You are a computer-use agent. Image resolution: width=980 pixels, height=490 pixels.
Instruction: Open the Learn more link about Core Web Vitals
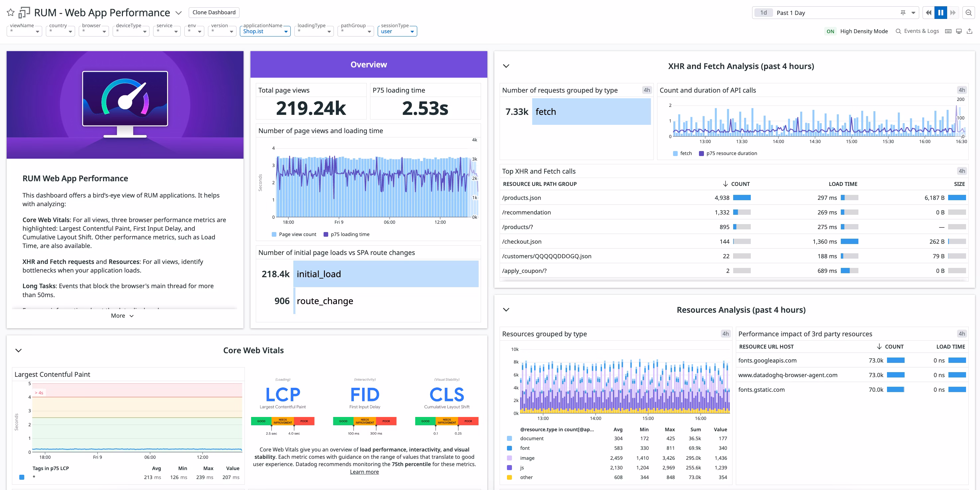[364, 471]
